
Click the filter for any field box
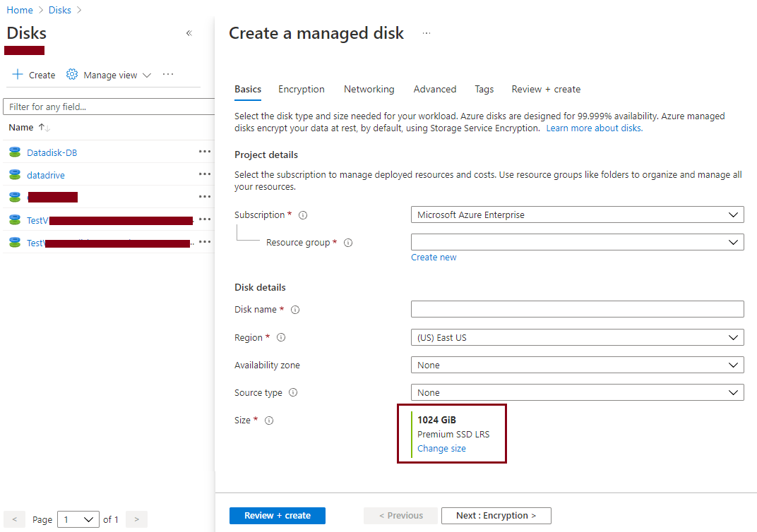coord(106,106)
